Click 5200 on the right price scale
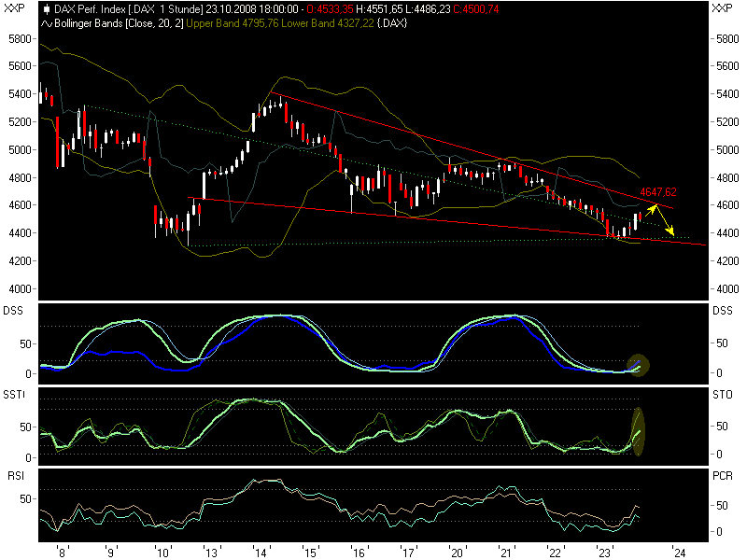 point(727,122)
